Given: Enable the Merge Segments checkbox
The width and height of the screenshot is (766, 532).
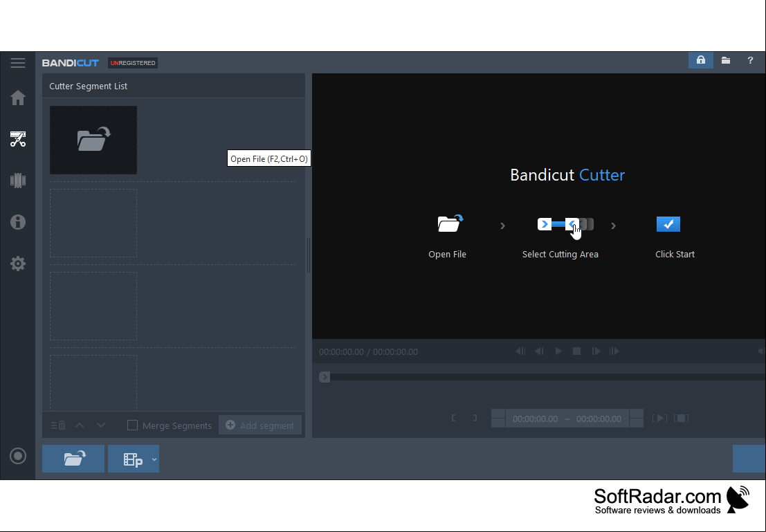Looking at the screenshot, I should pos(132,425).
